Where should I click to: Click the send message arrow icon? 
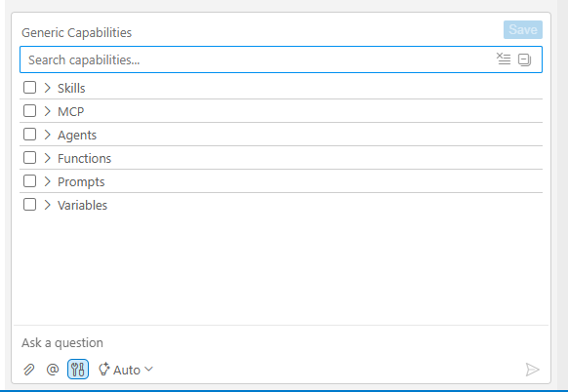[532, 370]
